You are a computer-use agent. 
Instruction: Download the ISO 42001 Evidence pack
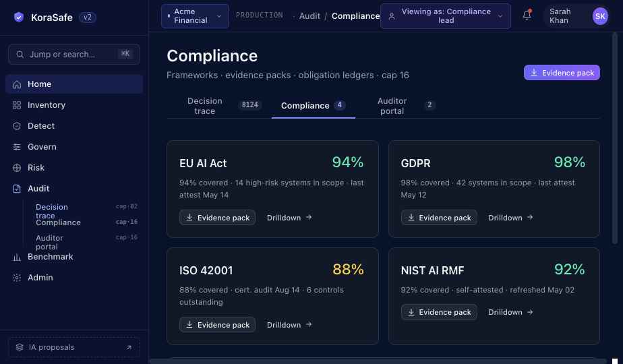tap(217, 325)
